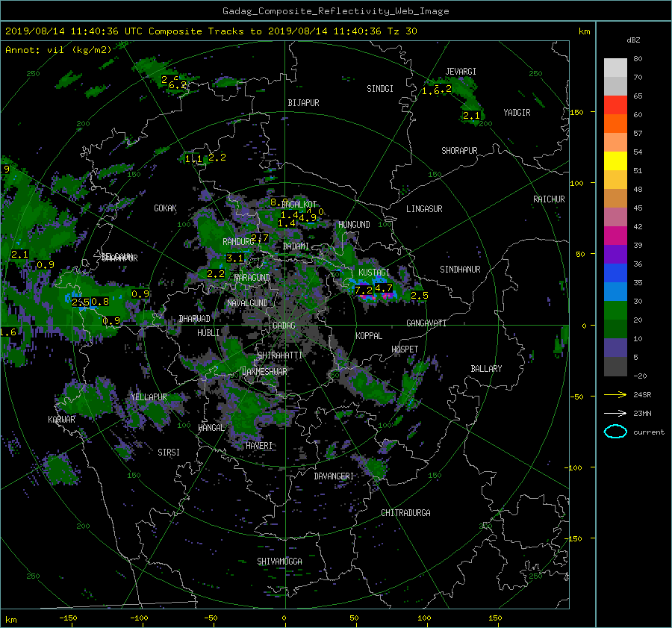The height and width of the screenshot is (628, 672).
Task: Click the BALLARY city label
Action: click(486, 369)
